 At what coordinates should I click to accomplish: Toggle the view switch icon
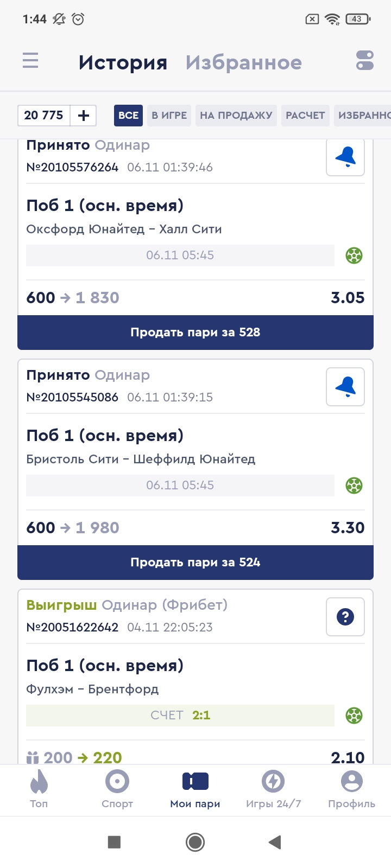click(365, 60)
